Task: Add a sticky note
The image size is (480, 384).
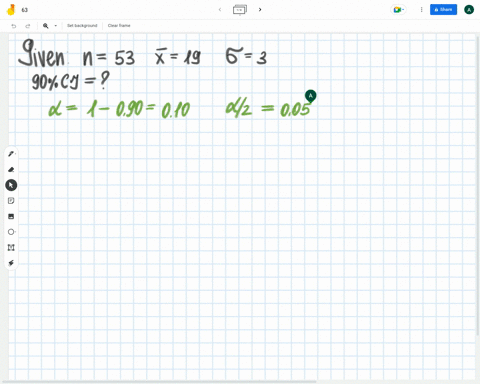Action: point(11,201)
